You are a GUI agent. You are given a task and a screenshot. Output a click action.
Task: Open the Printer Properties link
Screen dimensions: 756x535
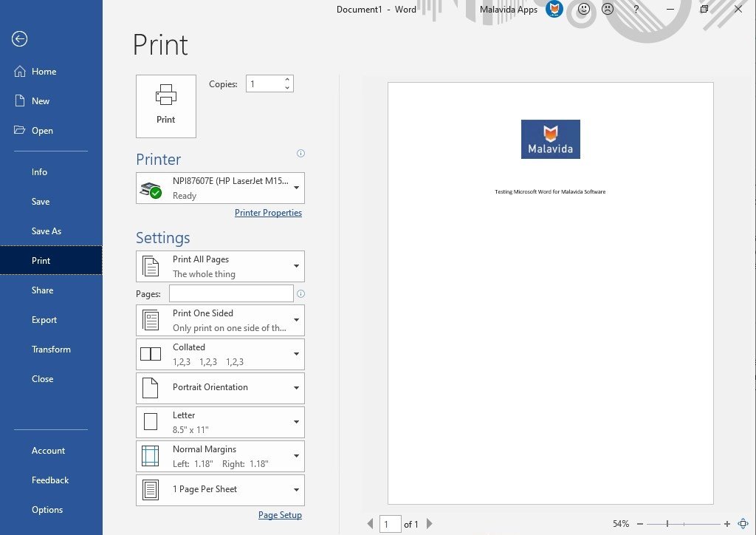click(x=268, y=213)
